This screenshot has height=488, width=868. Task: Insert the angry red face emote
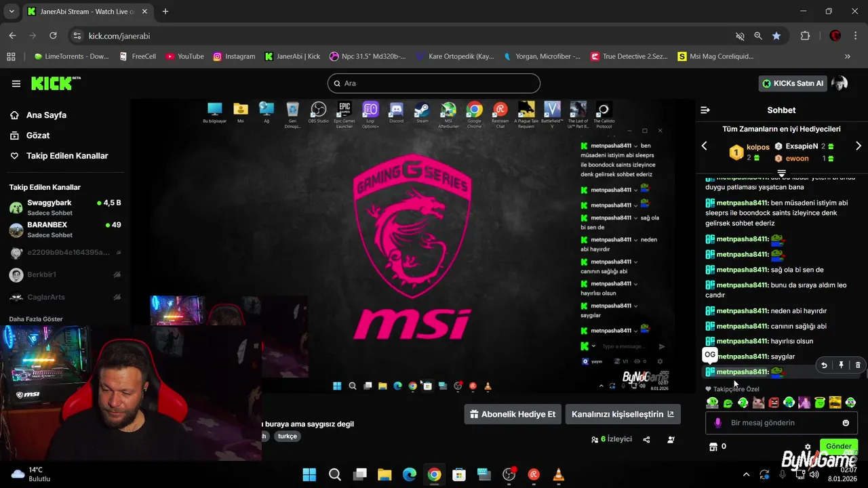click(x=774, y=403)
